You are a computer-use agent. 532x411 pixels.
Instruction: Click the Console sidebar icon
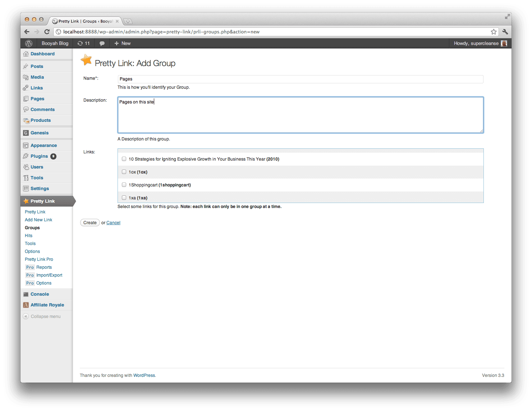26,294
